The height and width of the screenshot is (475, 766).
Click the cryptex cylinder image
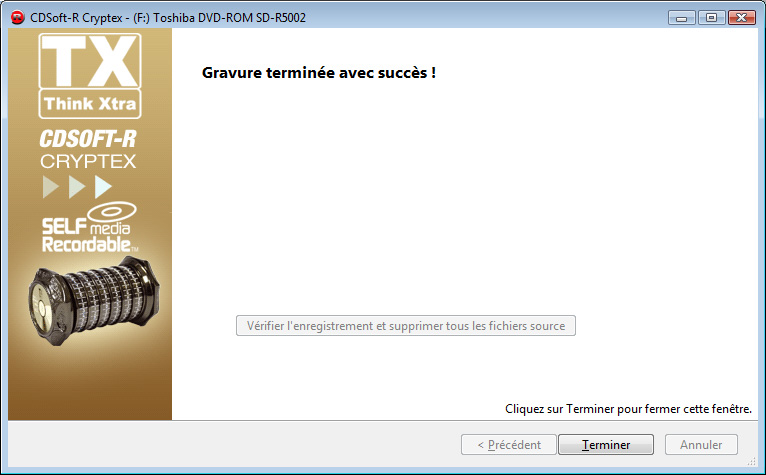click(x=94, y=300)
